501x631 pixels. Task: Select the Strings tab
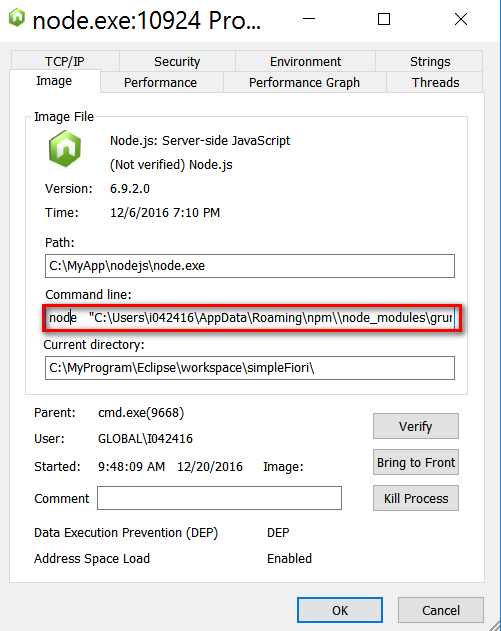pyautogui.click(x=429, y=61)
